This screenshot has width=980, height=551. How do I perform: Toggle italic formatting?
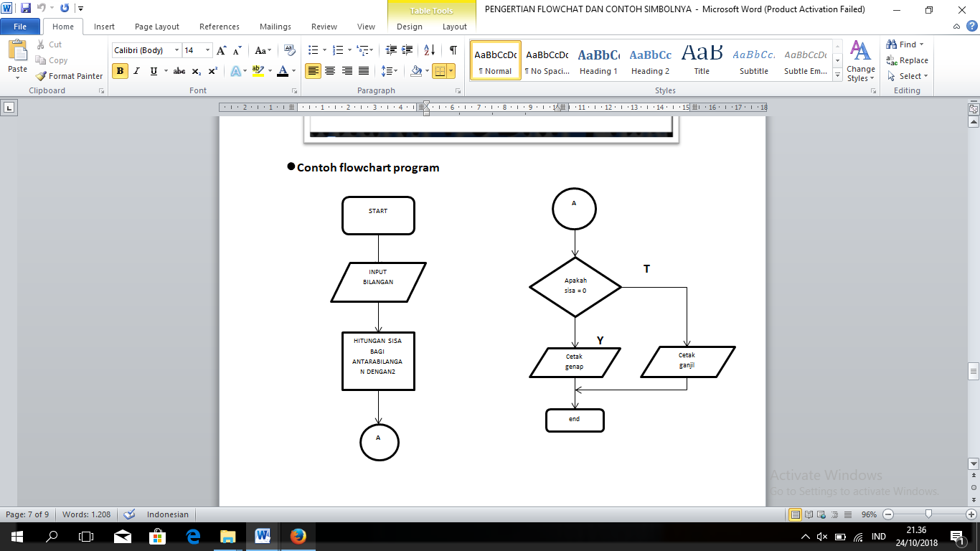[135, 72]
